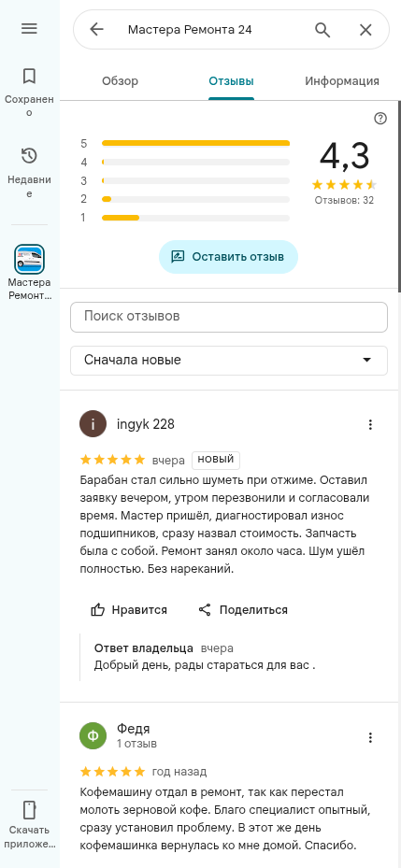
Task: Filter by the 2-star rating bar
Action: coord(195,199)
